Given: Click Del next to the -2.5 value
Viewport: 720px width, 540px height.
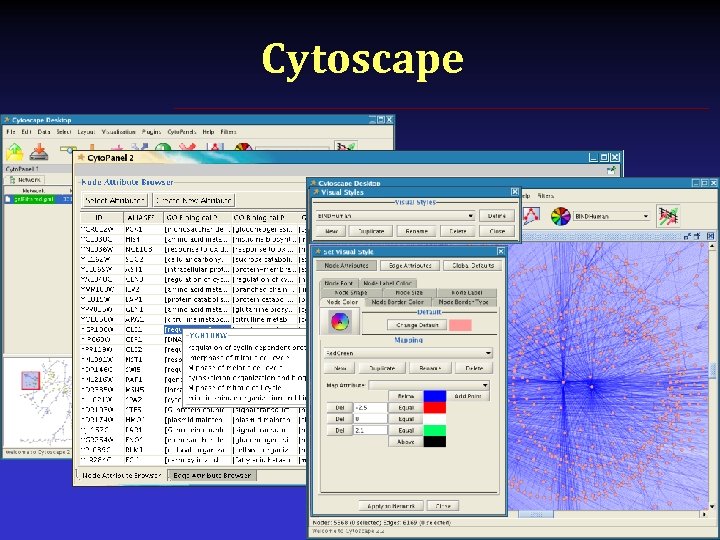Looking at the screenshot, I should (340, 407).
